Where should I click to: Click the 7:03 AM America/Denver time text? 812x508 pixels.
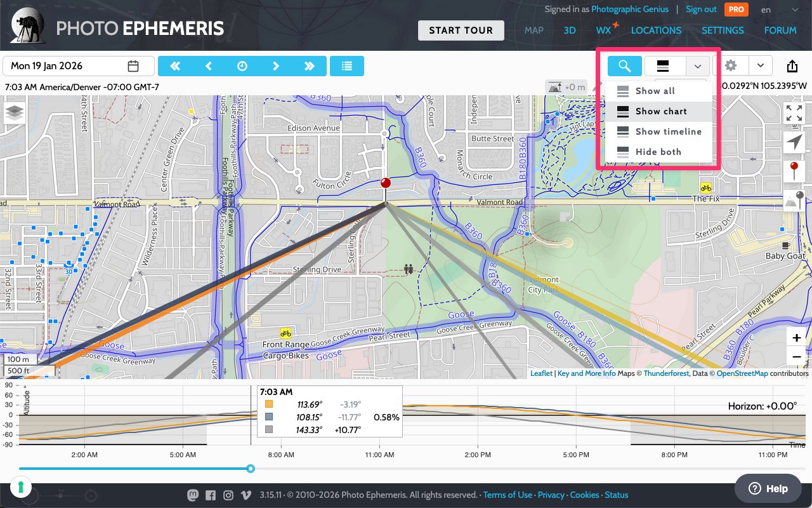tap(82, 87)
